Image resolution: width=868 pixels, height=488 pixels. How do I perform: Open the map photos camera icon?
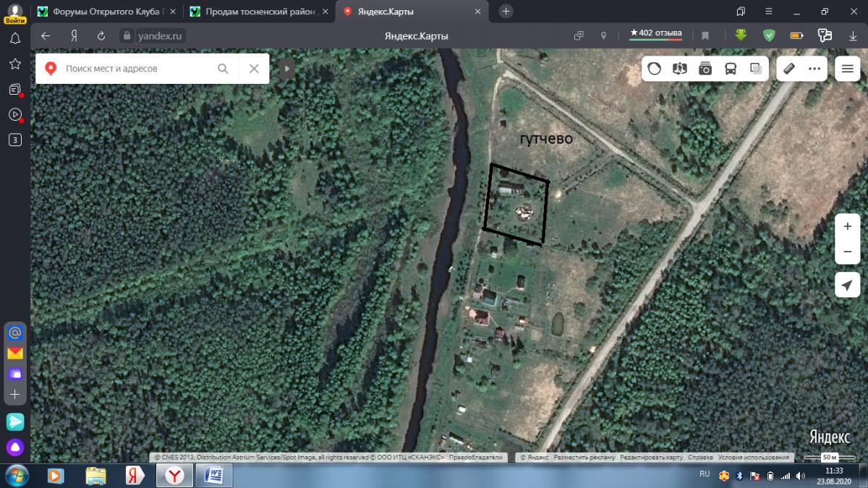(x=705, y=69)
